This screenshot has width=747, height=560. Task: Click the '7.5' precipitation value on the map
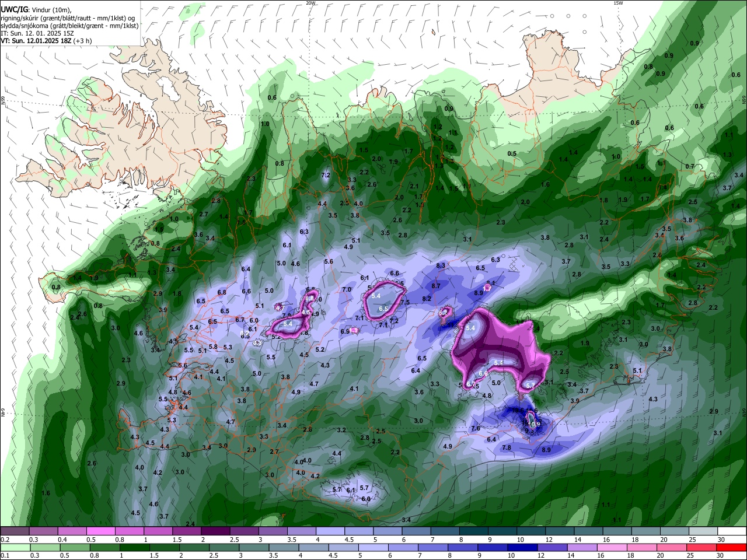[405, 302]
